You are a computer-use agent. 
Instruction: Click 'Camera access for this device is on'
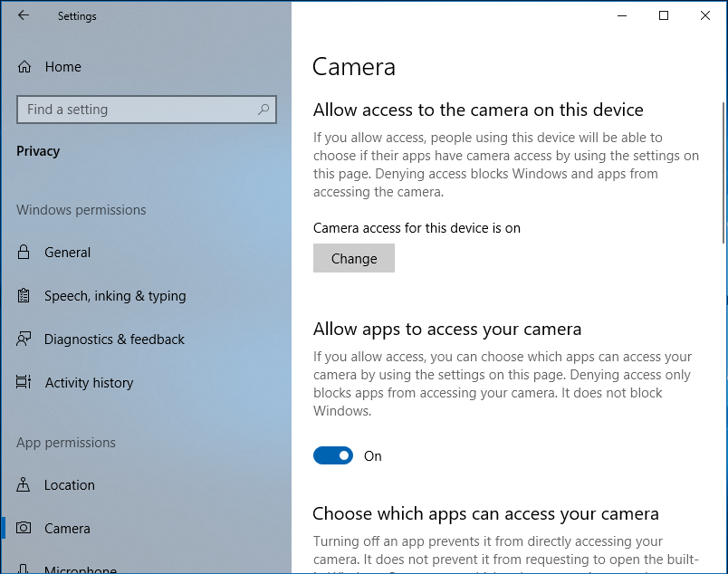(x=417, y=228)
